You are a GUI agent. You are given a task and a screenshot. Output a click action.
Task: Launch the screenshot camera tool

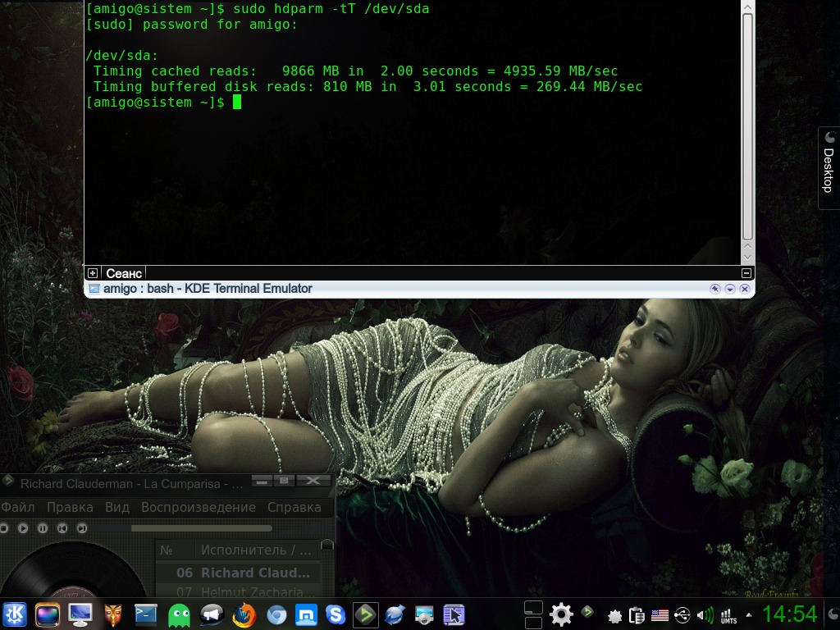[x=424, y=615]
